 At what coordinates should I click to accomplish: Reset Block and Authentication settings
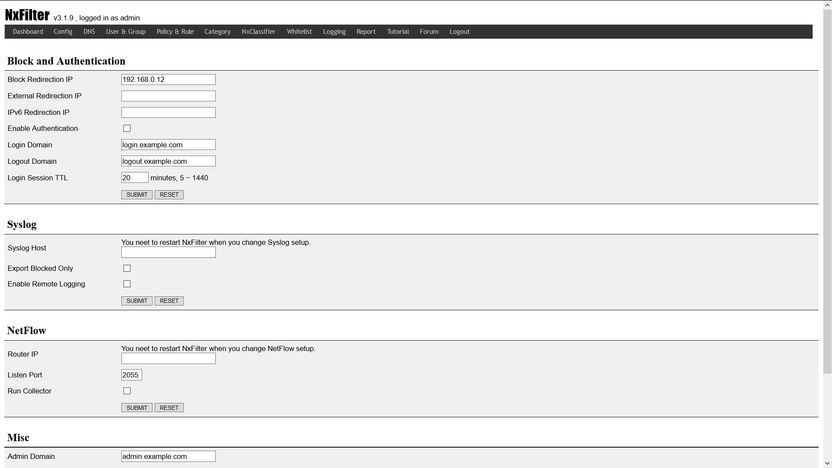(169, 195)
